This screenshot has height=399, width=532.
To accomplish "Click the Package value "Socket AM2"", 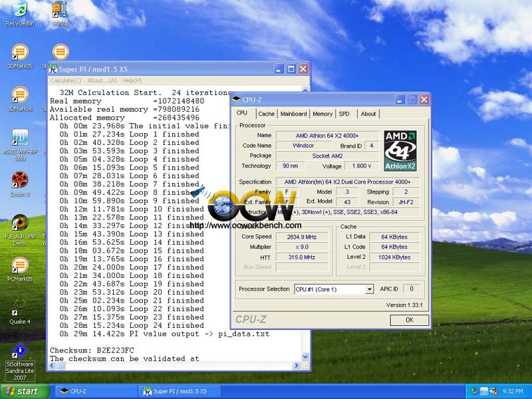I will click(327, 156).
